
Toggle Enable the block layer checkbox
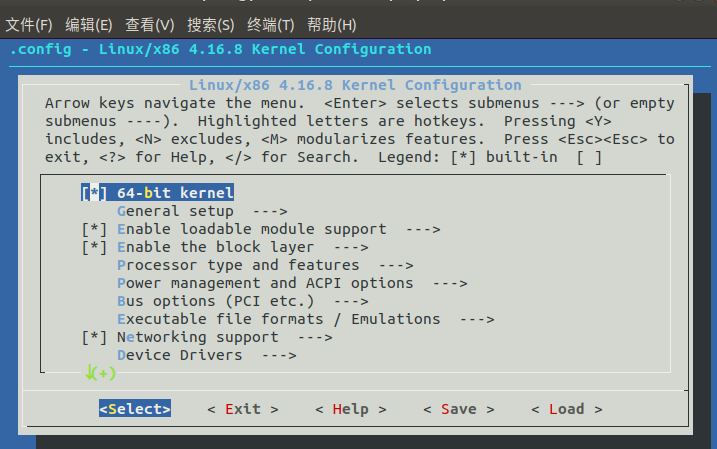point(94,247)
